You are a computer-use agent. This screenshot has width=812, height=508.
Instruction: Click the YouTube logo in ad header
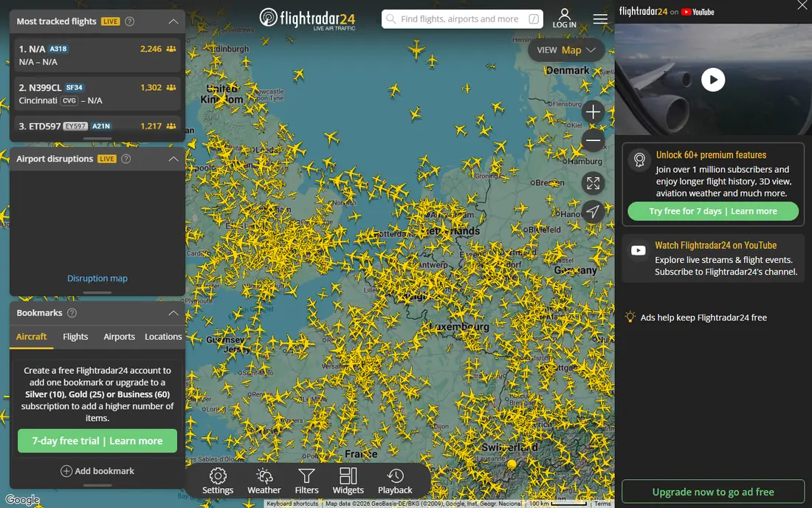[698, 12]
